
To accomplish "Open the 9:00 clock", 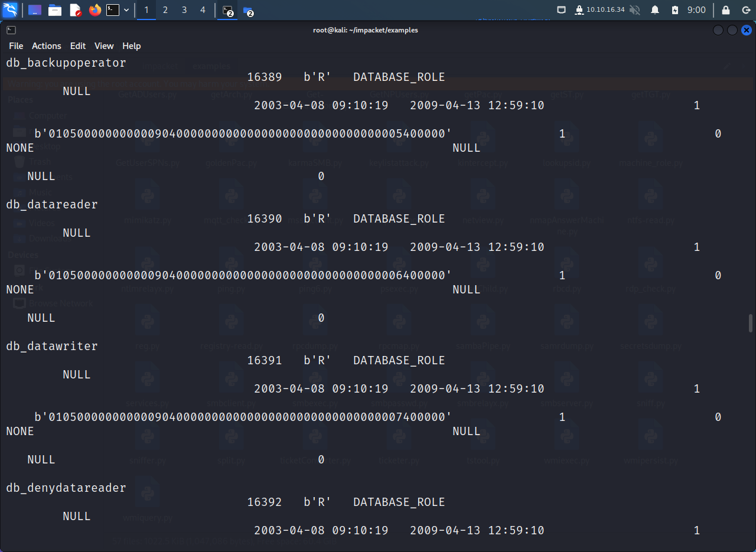I will (x=697, y=10).
